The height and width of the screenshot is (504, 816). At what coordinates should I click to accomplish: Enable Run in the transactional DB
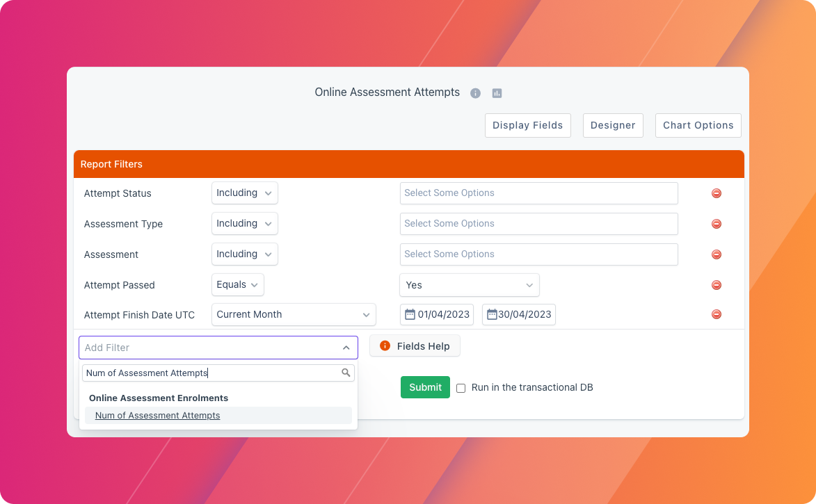tap(461, 387)
